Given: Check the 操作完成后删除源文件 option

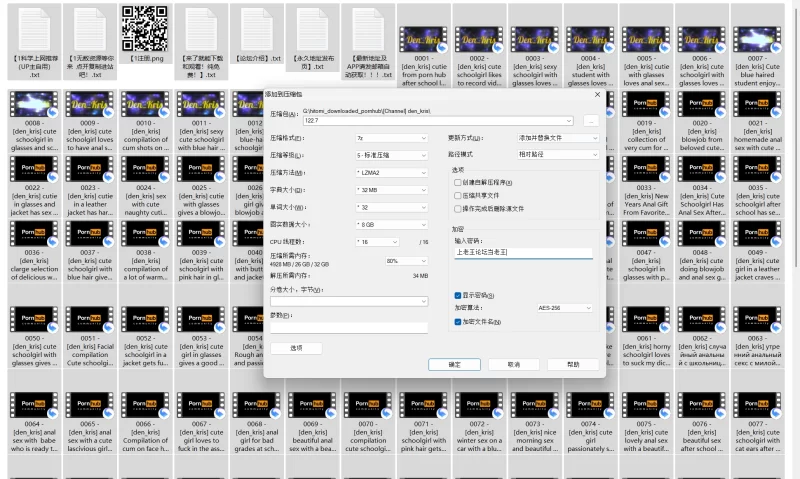Looking at the screenshot, I should [457, 208].
